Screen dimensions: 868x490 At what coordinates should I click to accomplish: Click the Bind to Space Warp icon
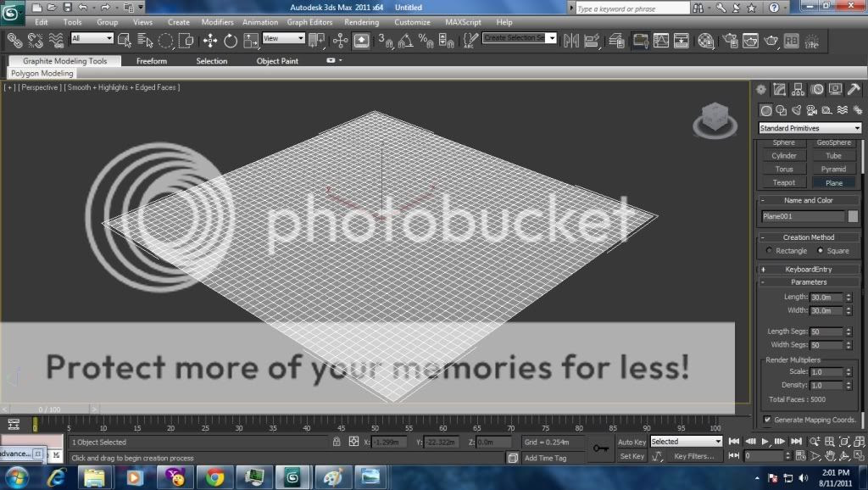[x=56, y=41]
